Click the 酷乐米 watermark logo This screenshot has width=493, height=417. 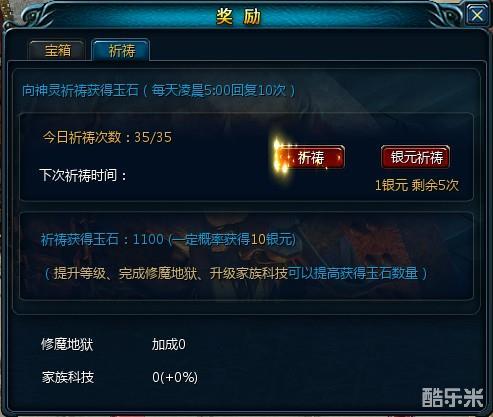coord(452,397)
